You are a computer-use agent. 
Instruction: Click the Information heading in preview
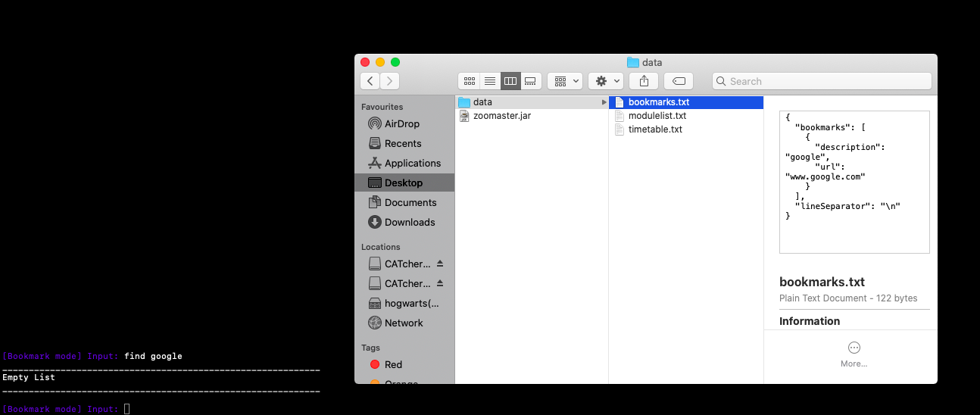tap(810, 321)
